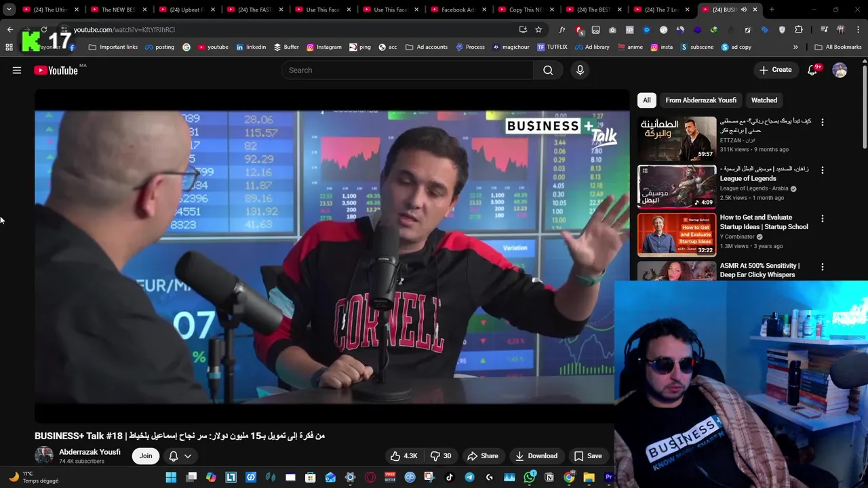Click the League of Legends video thumbnail

click(677, 186)
